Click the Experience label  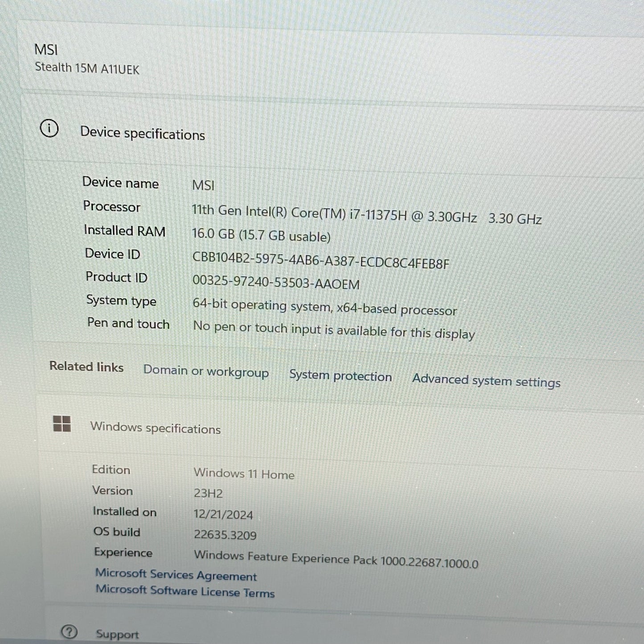123,553
